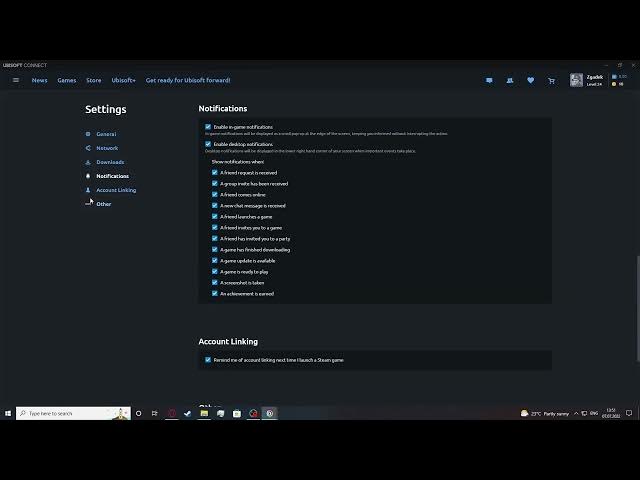Toggle 'A screenshot is taken' checkbox
Screen dimensions: 640x480
point(214,283)
